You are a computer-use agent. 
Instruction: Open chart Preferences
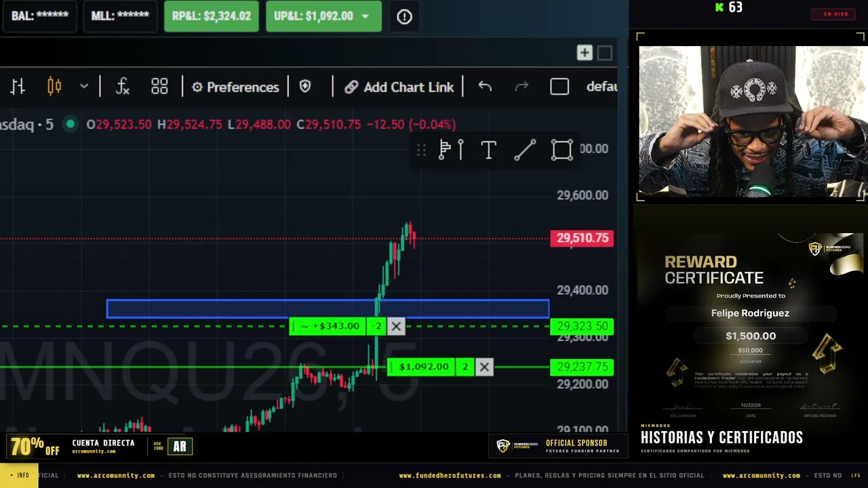(x=235, y=87)
